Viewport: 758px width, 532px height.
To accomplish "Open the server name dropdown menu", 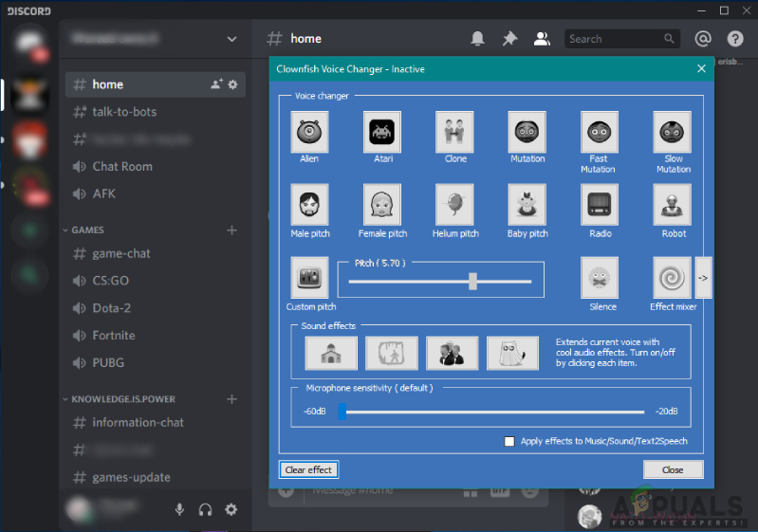I will click(232, 39).
